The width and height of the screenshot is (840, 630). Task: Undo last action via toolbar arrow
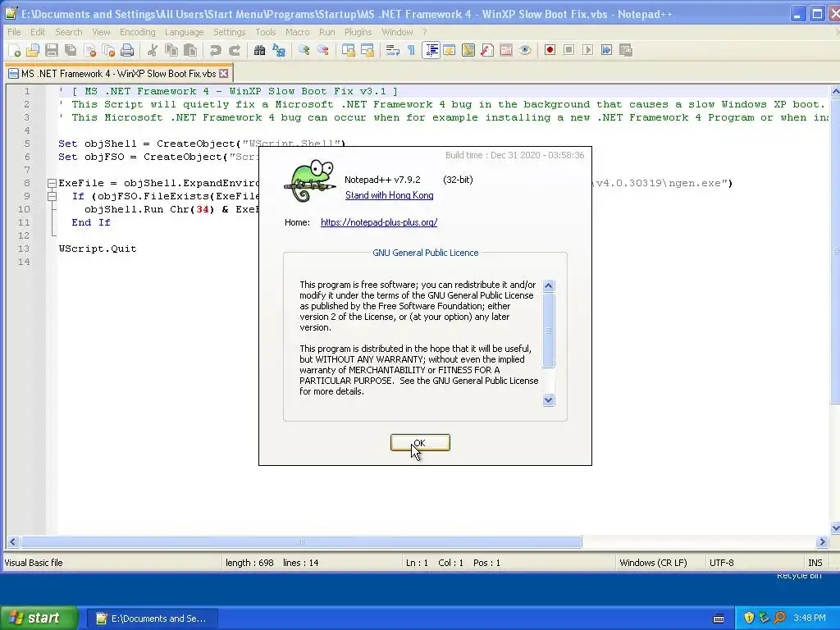pos(216,50)
